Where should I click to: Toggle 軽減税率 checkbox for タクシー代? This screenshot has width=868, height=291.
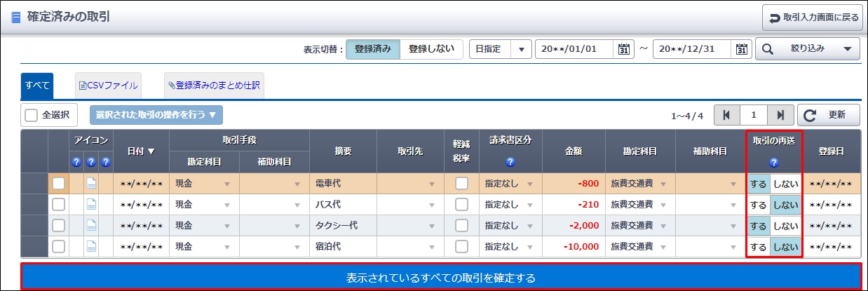point(461,226)
